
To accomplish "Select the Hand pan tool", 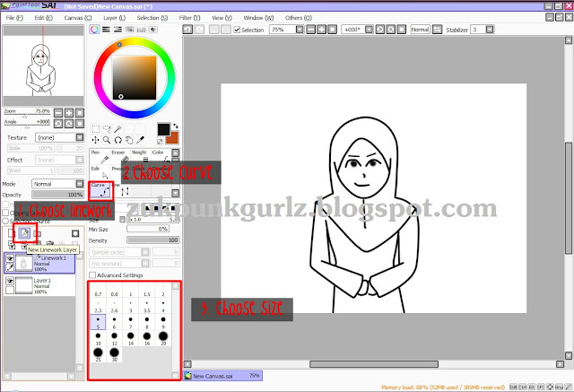I will tap(129, 140).
